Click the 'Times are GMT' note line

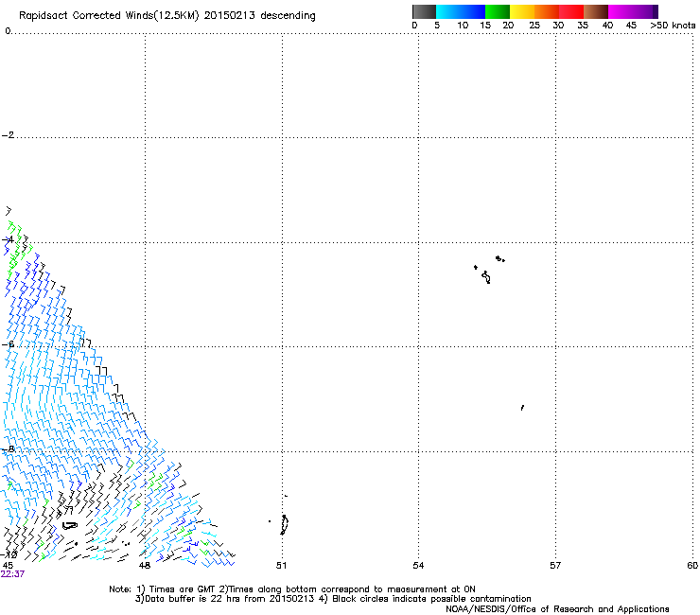coord(292,589)
